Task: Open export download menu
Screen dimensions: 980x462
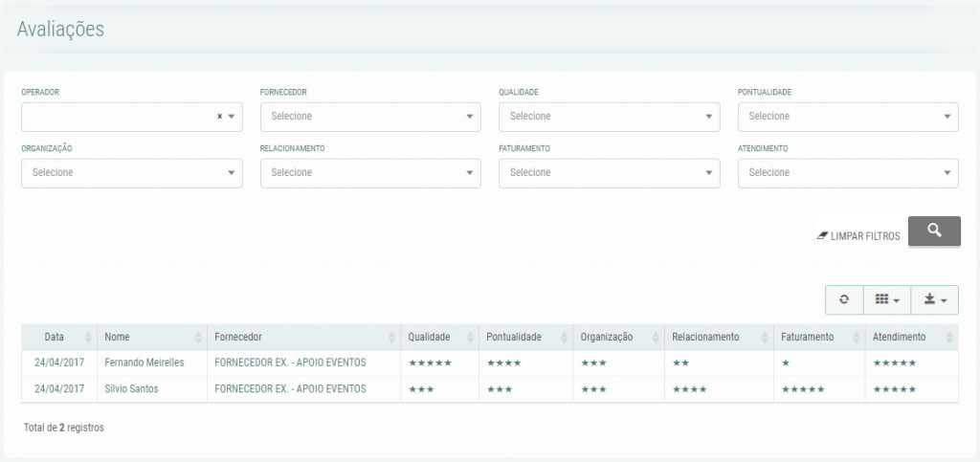Action: 935,299
